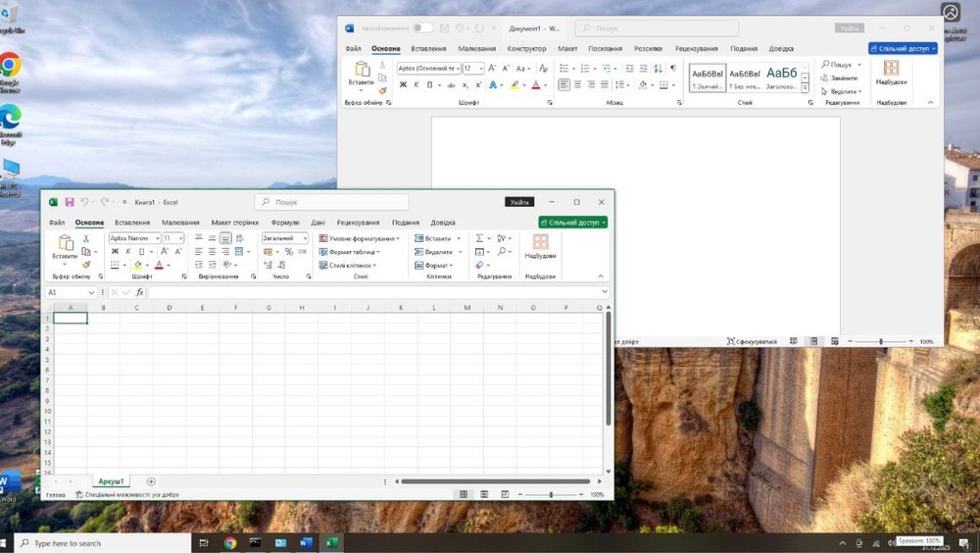Toggle superscript x² in Word ribbon
The width and height of the screenshot is (980, 553).
[478, 85]
